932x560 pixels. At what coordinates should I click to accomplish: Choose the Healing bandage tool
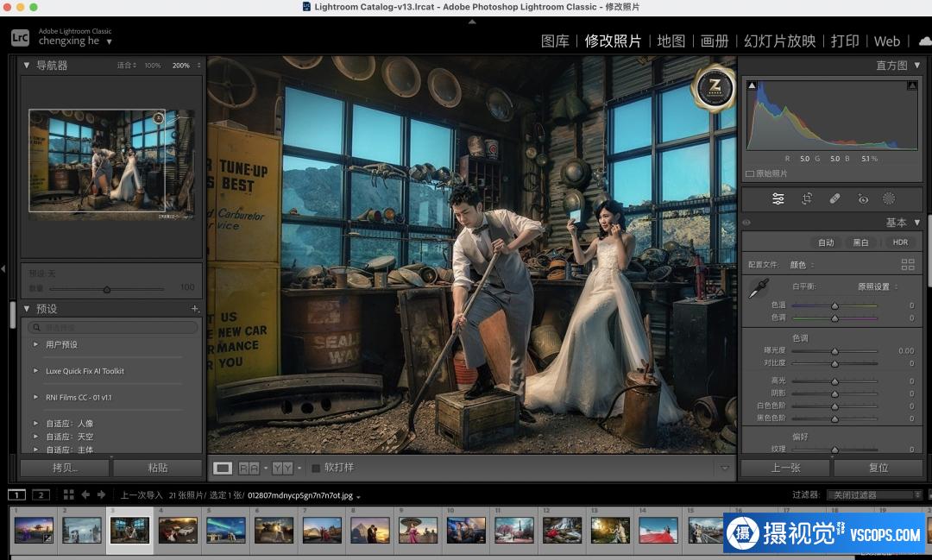click(834, 199)
